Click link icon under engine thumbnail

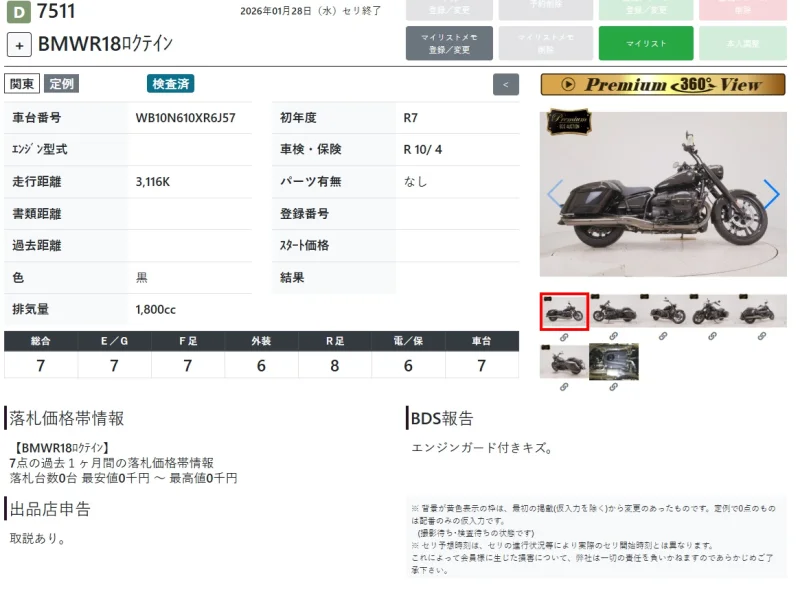[613, 387]
